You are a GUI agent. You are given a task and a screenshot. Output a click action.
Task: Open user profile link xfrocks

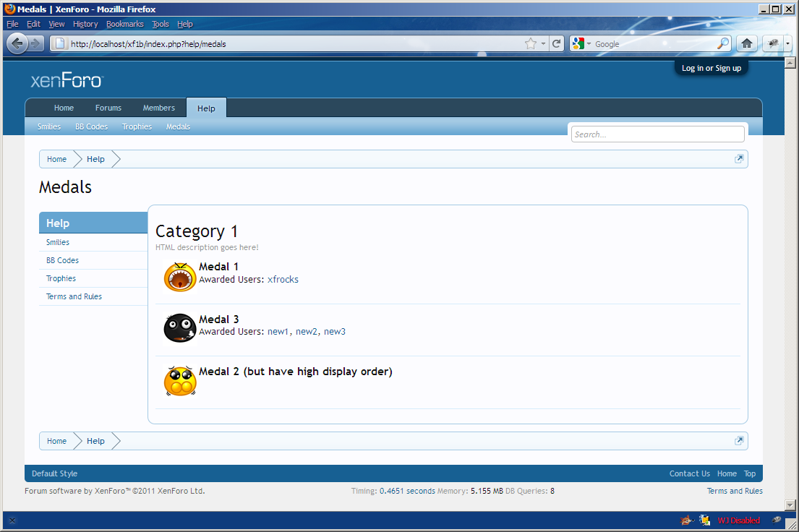[283, 279]
